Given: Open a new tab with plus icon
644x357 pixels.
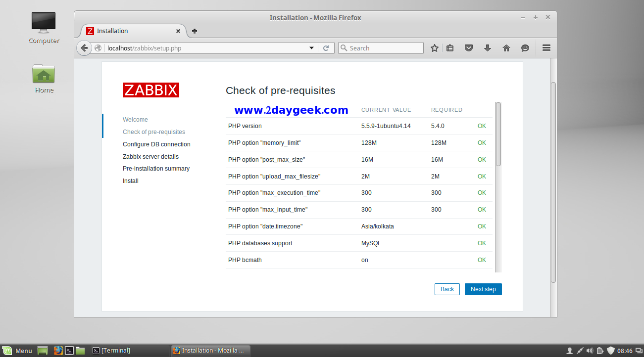Looking at the screenshot, I should click(x=195, y=31).
